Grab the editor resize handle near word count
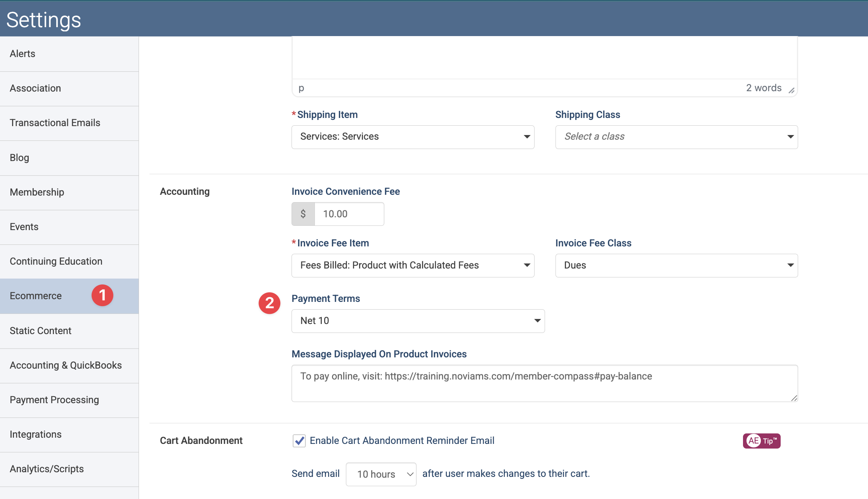 pos(792,90)
